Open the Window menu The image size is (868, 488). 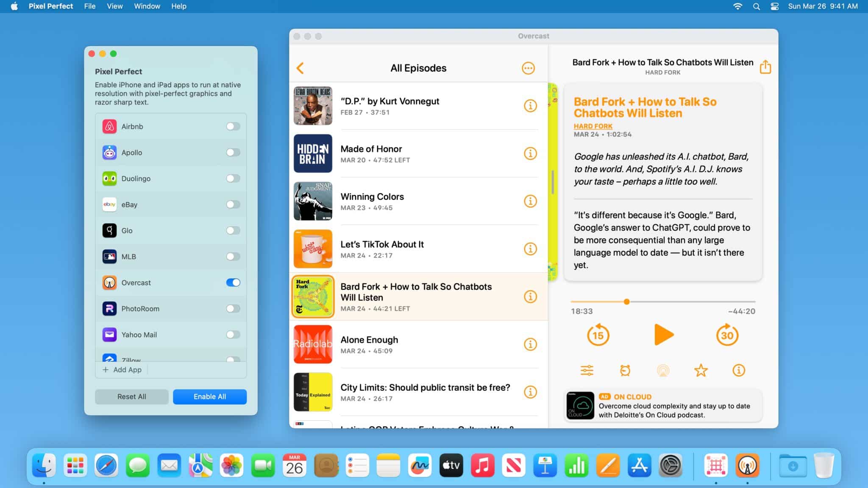click(147, 6)
